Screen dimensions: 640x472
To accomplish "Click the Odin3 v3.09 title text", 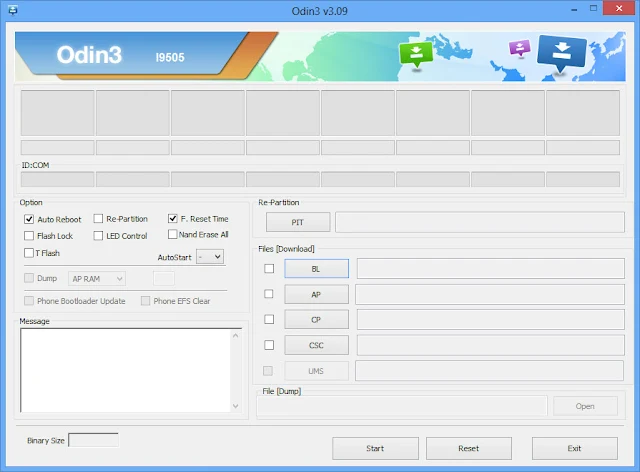I will click(x=320, y=11).
